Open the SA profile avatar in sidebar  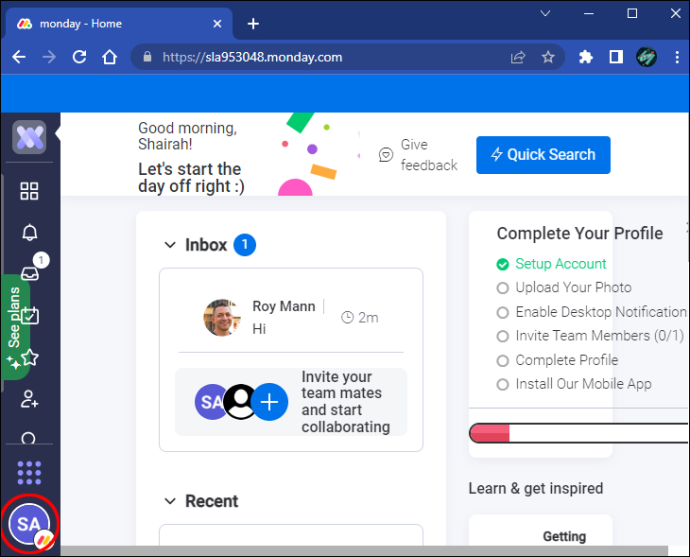(29, 524)
